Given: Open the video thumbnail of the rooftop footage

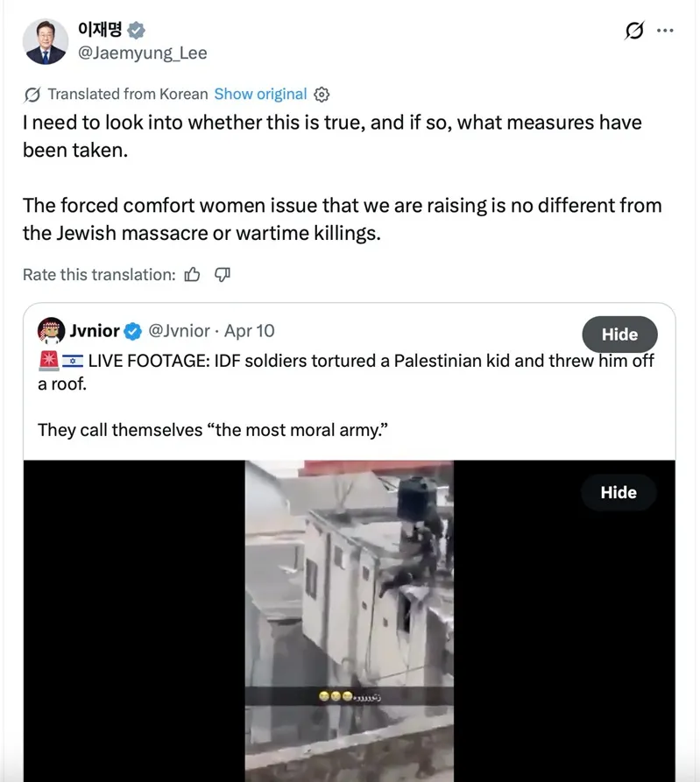Looking at the screenshot, I should coord(349,613).
